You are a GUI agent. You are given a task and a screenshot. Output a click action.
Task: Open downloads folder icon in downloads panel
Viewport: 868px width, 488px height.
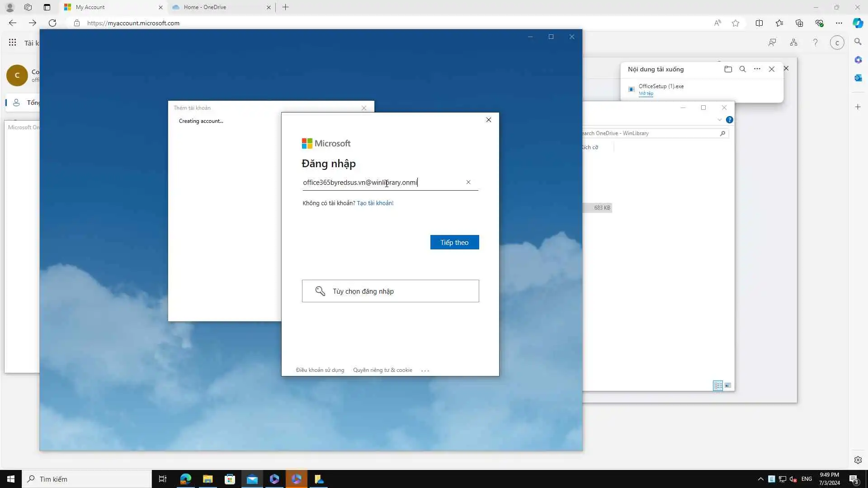coord(728,69)
